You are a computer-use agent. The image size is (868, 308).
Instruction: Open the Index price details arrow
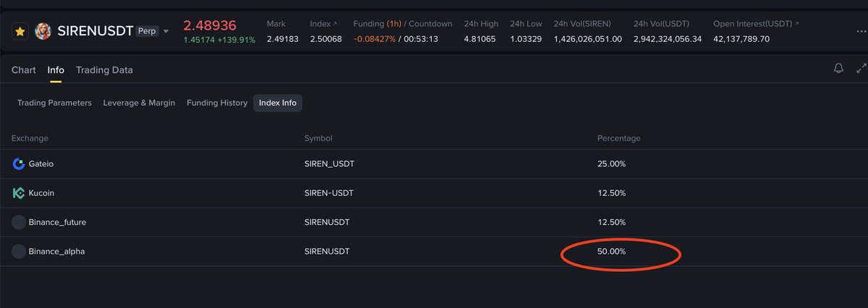(x=334, y=24)
